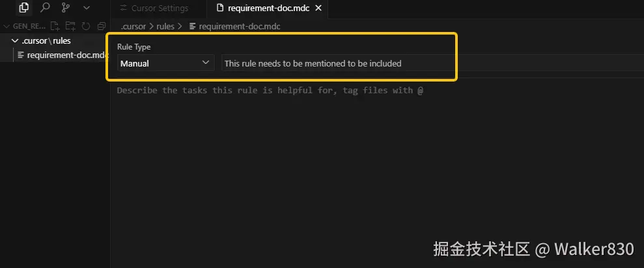Viewport: 644px width, 268px height.
Task: Click the New File icon in explorer
Action: point(55,26)
